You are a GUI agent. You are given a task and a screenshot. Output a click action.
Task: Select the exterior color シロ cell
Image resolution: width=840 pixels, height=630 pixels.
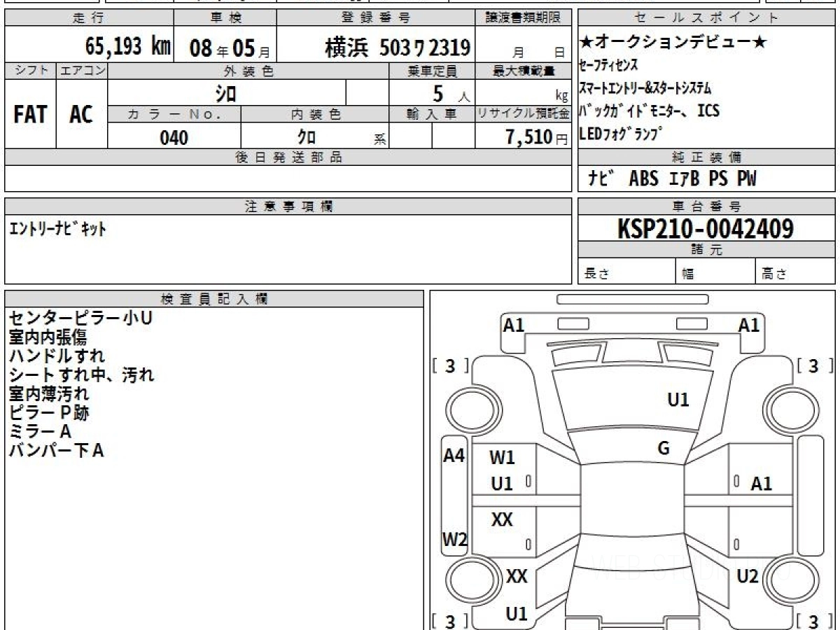click(226, 92)
